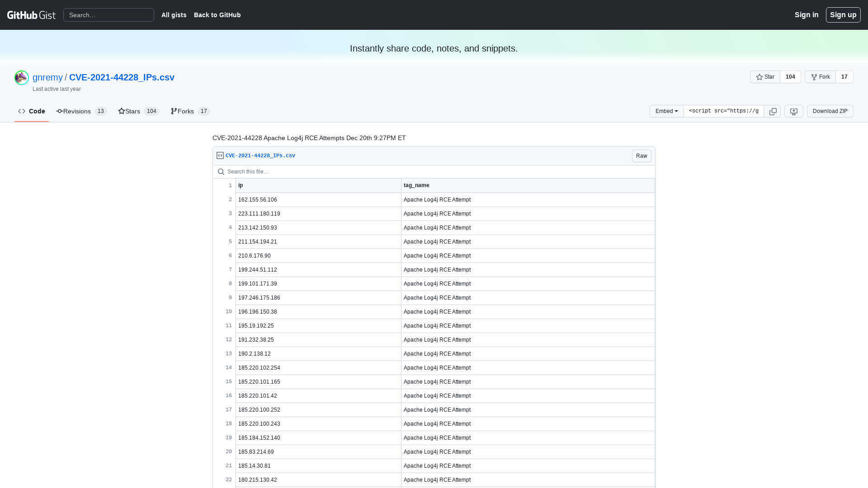The image size is (868, 488).
Task: Select IP cell 185.14.30.81
Action: pos(318,466)
